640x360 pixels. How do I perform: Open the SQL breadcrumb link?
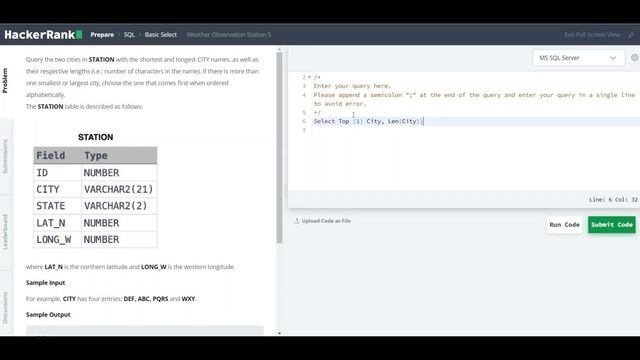tap(129, 35)
